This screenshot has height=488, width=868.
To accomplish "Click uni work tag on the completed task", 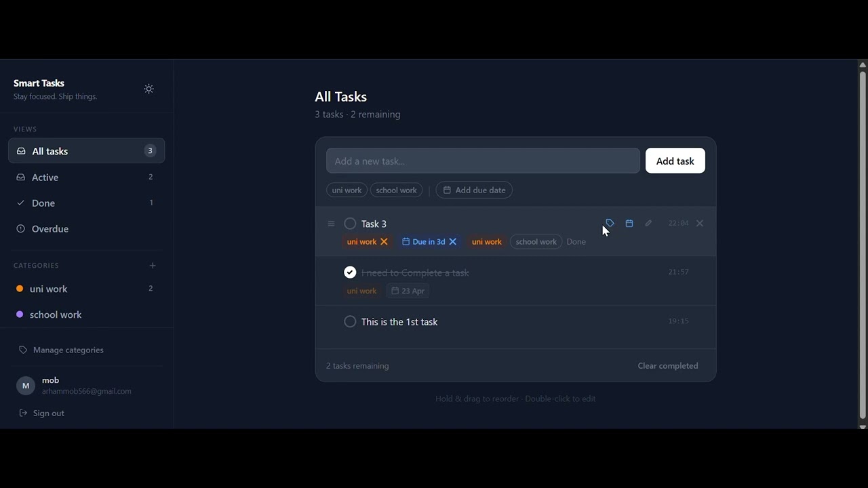I will pyautogui.click(x=361, y=291).
